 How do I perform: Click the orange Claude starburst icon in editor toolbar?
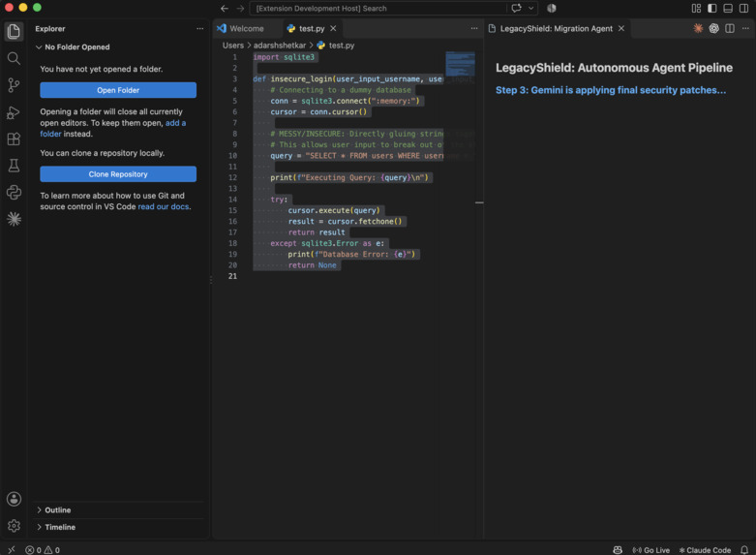click(698, 28)
